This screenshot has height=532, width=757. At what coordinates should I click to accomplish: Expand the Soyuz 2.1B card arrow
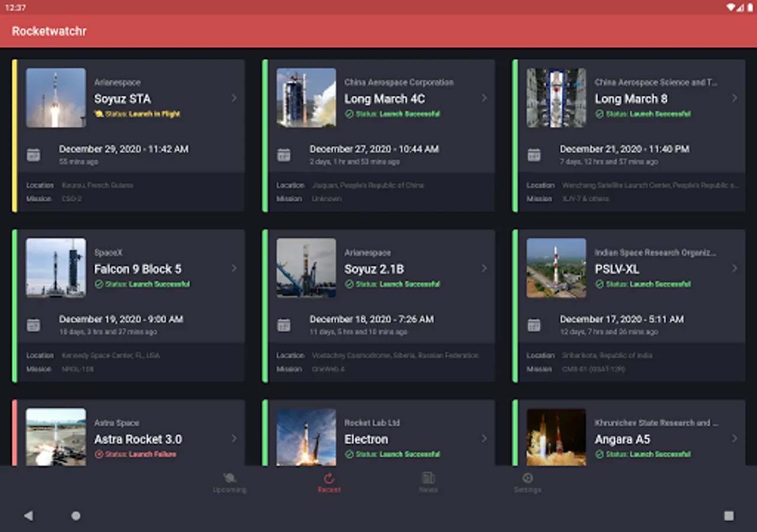pyautogui.click(x=484, y=268)
